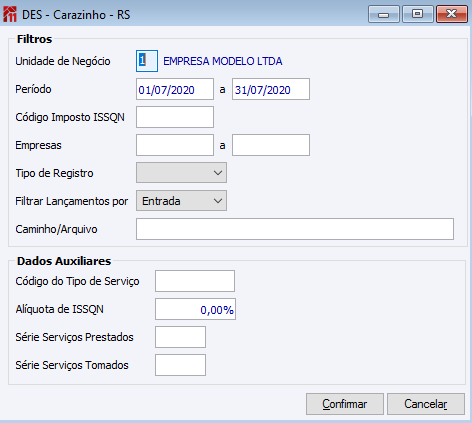Click the Série Serviços Prestados field

(180, 337)
